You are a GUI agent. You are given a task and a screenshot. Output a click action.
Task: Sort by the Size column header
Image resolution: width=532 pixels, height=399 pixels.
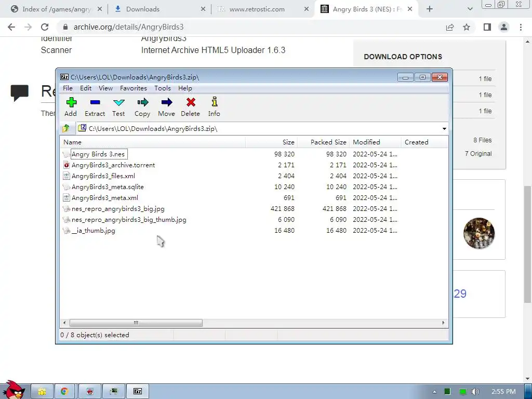[271, 142]
